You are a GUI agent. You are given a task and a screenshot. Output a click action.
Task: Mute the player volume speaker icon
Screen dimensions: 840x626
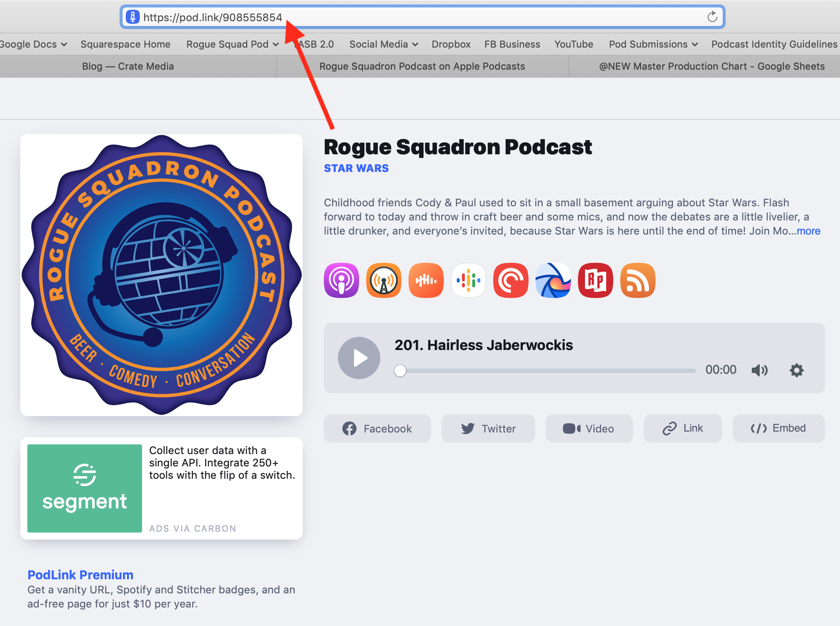pos(759,370)
